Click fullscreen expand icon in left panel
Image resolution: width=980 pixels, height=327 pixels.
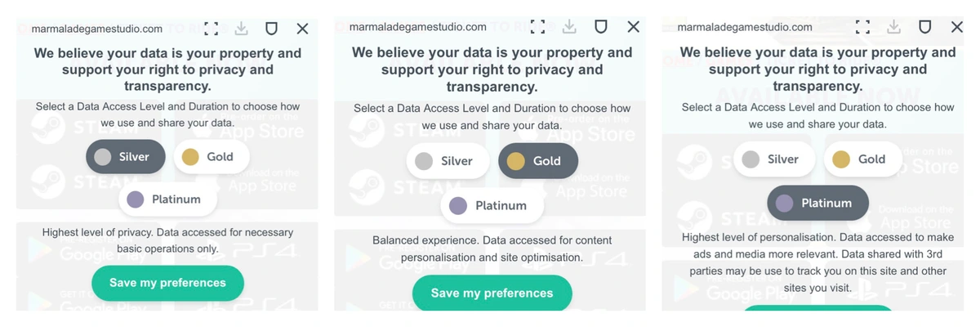click(211, 29)
